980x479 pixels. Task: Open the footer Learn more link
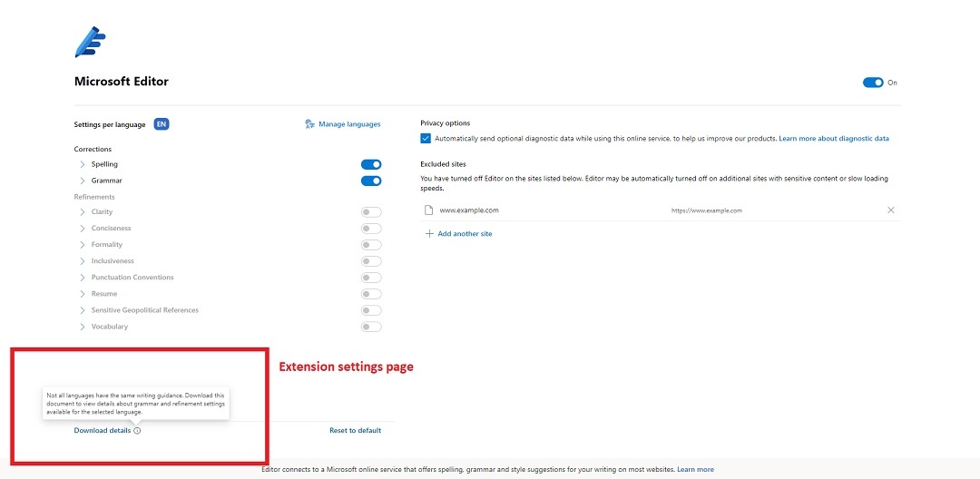click(696, 469)
